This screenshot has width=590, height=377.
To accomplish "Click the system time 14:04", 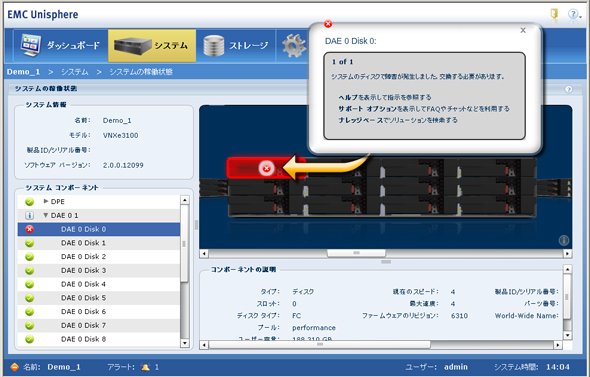I will [x=558, y=367].
